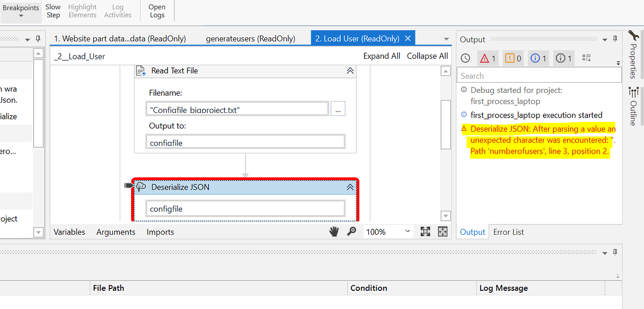
Task: Toggle the designer overview icon
Action: pos(442,232)
